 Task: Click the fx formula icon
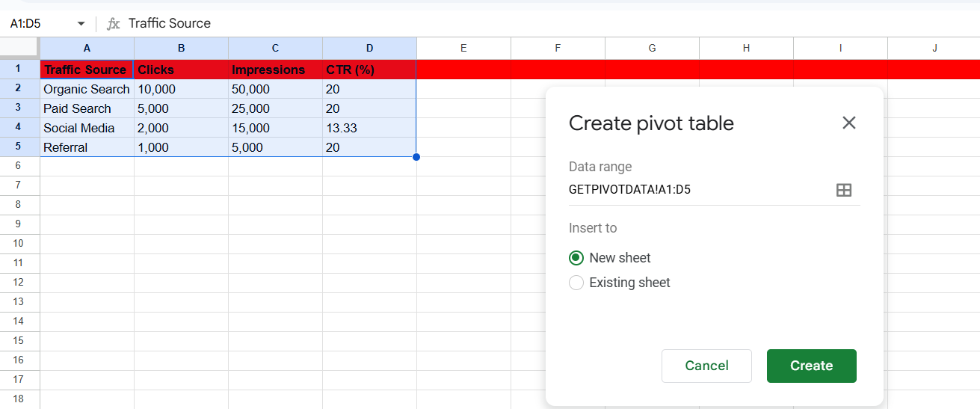[x=113, y=23]
